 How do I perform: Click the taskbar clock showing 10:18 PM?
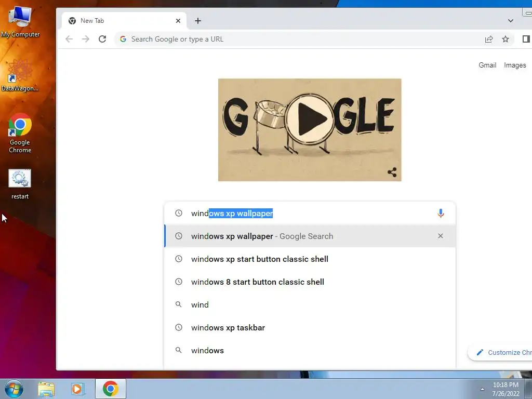506,389
